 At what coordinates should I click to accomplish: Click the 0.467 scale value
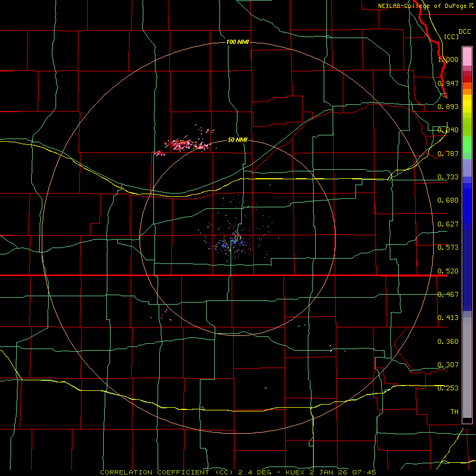pyautogui.click(x=448, y=295)
